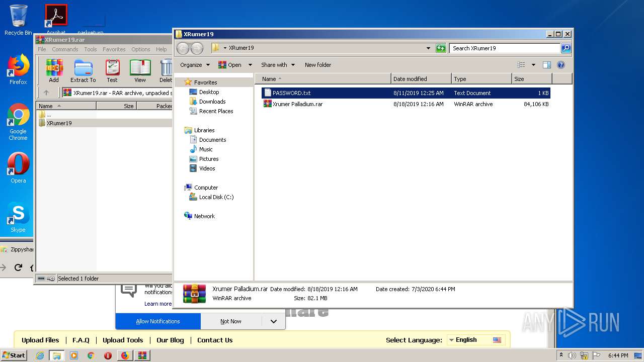Open Firefox desktop shortcut
Screen dimensions: 644x362
18,69
